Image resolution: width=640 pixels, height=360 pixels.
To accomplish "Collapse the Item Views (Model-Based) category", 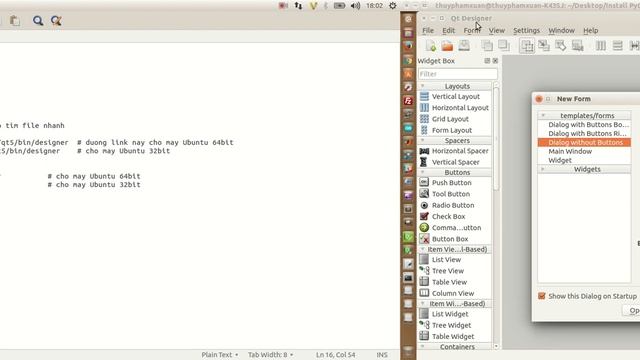I will [423, 249].
